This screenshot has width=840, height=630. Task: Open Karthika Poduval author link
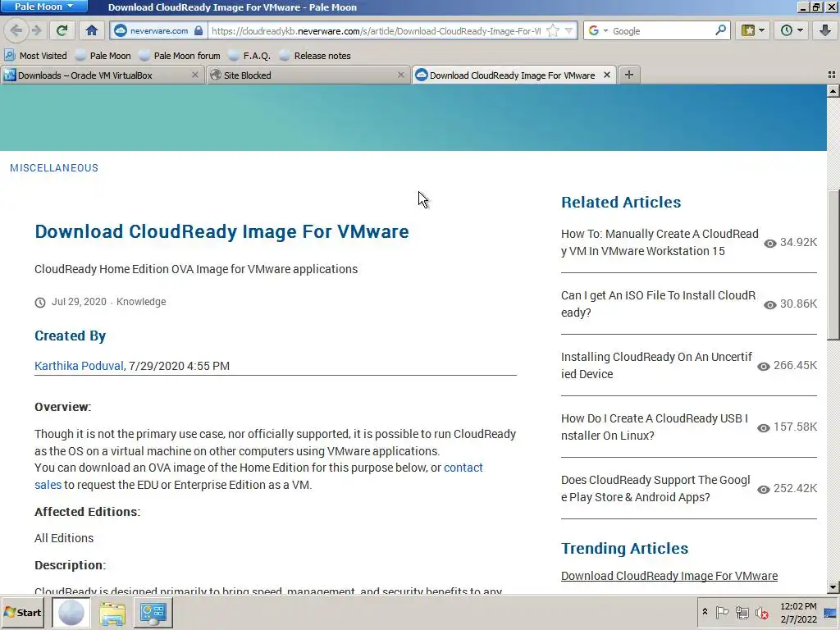[x=79, y=366]
